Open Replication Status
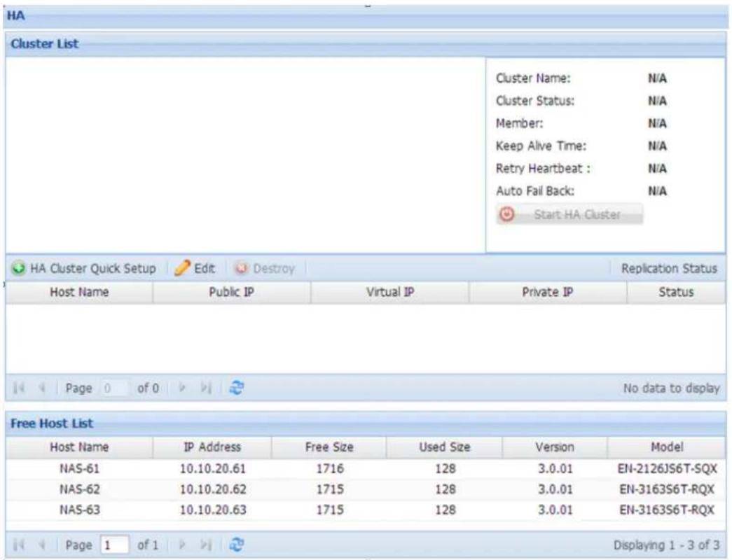 [x=669, y=268]
